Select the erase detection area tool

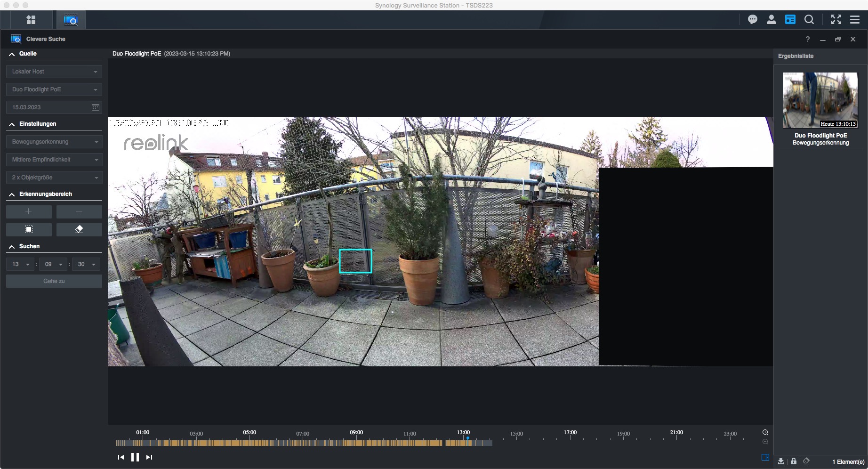click(x=79, y=229)
